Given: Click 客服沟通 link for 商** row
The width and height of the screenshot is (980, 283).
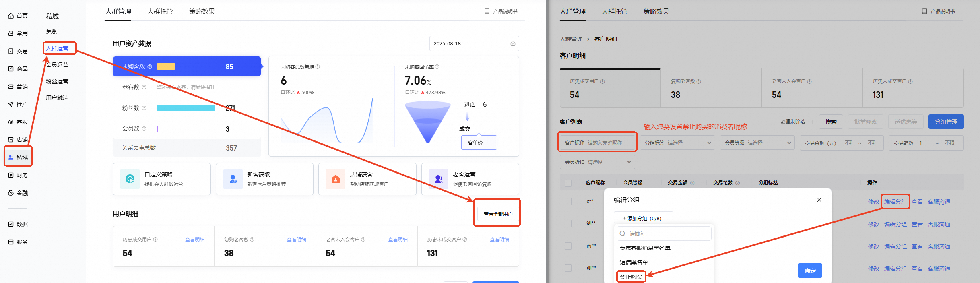Looking at the screenshot, I should click(939, 246).
